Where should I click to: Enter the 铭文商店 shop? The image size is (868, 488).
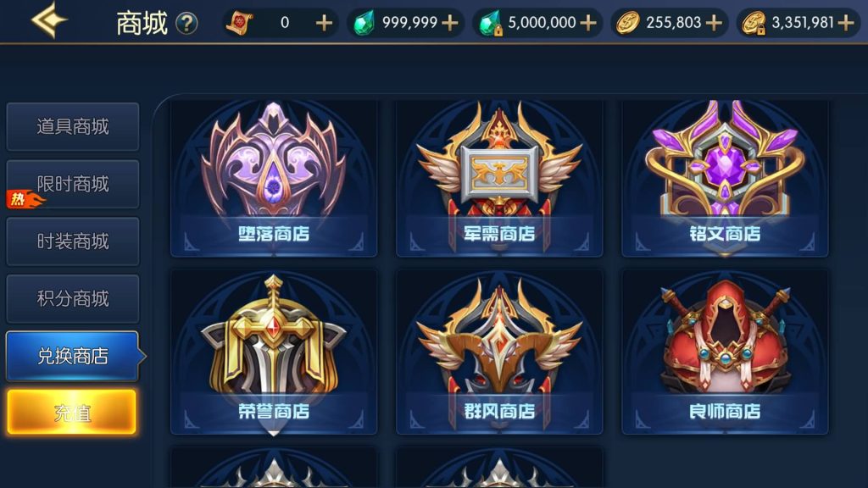pyautogui.click(x=725, y=178)
